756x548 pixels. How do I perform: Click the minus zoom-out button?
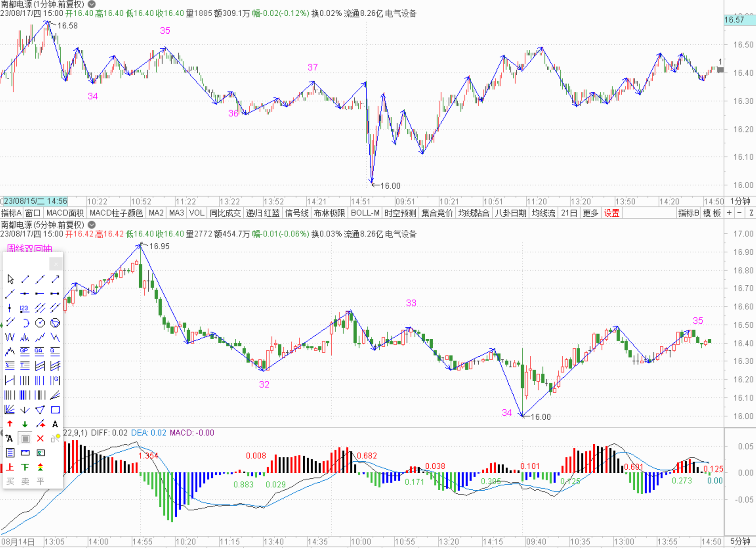739,213
